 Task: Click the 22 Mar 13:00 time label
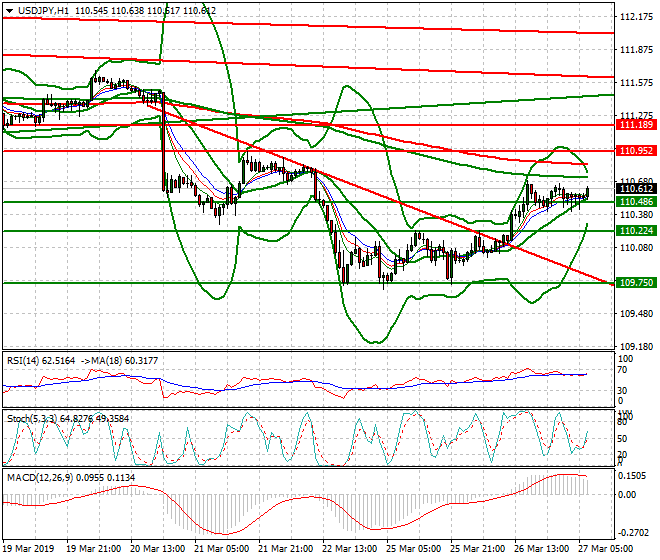tap(349, 549)
